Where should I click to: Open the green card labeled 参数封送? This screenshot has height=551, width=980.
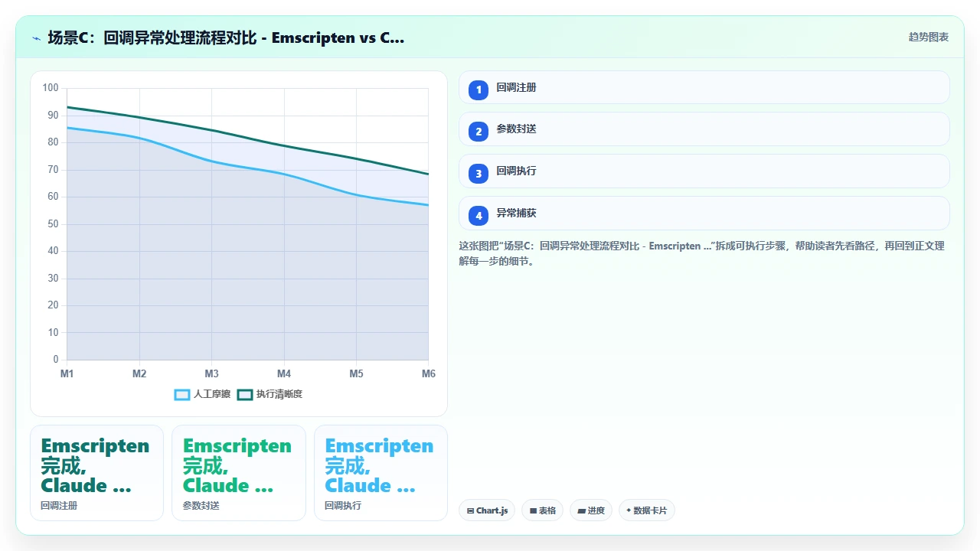(x=239, y=473)
